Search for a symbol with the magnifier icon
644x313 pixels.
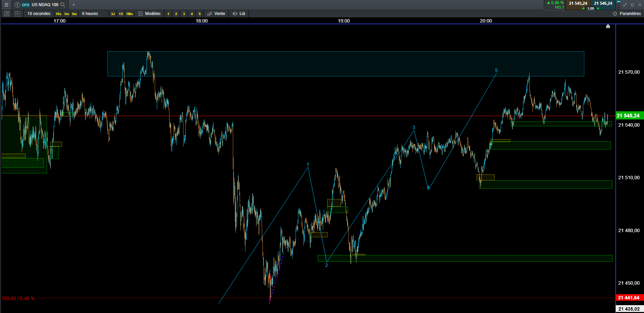(x=63, y=5)
